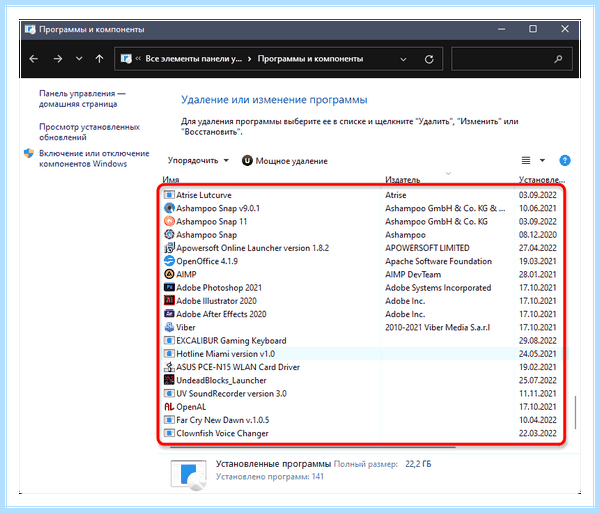Select UV SoundRecorder version 3.0 entry

click(x=231, y=393)
